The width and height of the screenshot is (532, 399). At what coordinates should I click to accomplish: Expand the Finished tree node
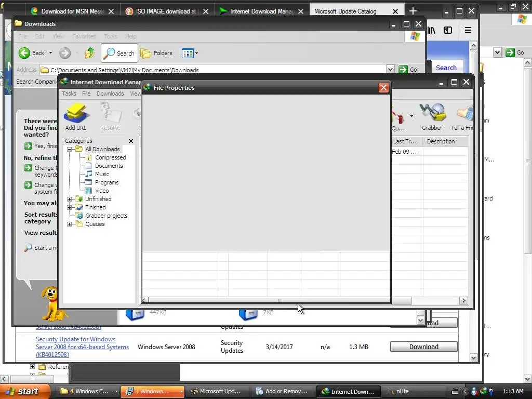69,207
